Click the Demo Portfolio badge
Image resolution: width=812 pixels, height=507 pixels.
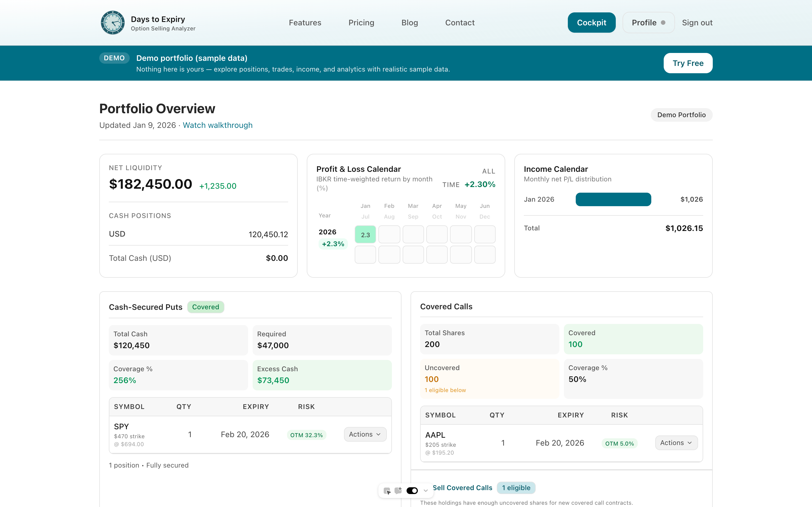coord(681,115)
